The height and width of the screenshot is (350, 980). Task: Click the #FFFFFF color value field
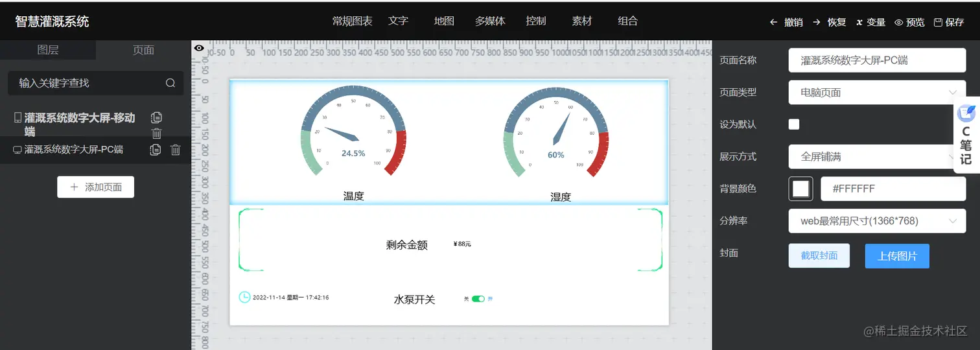click(x=893, y=189)
